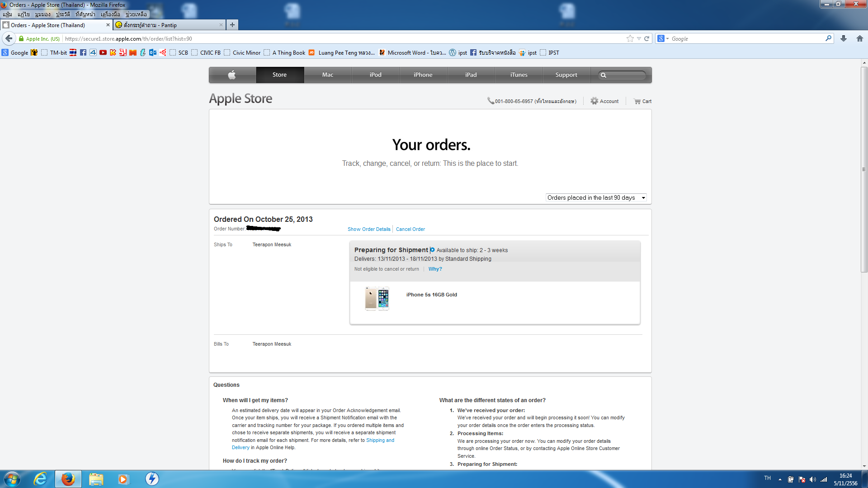Open the Outlook bookmark icon
The width and height of the screenshot is (868, 488).
pos(153,53)
